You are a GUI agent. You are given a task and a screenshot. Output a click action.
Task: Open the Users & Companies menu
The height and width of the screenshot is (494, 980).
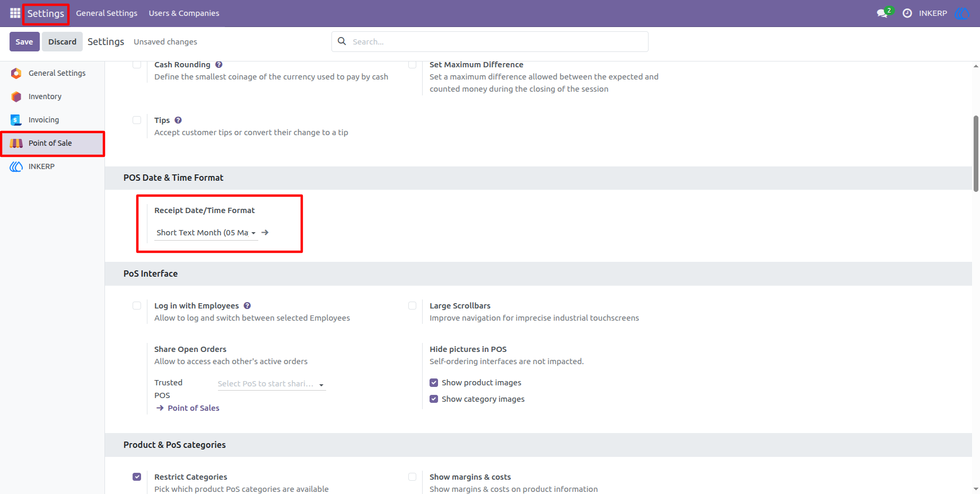click(x=184, y=13)
